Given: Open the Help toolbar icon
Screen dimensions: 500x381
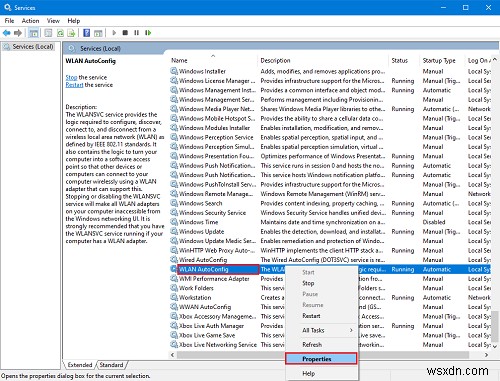Looking at the screenshot, I should [x=87, y=33].
